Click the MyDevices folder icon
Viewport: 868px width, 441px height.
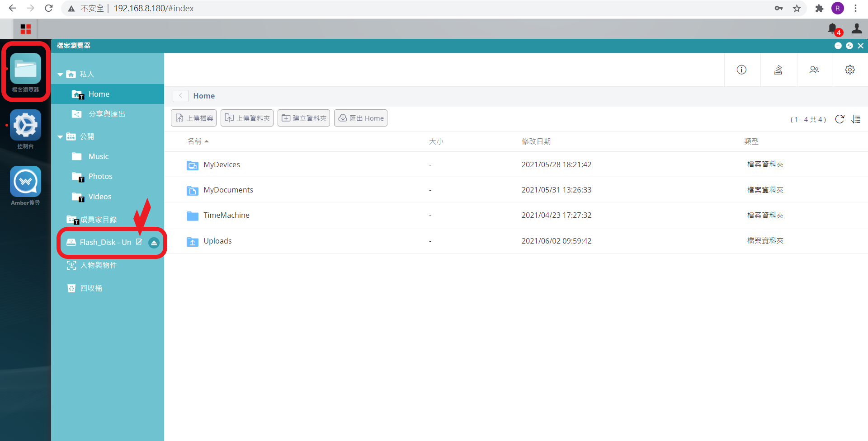click(x=193, y=165)
